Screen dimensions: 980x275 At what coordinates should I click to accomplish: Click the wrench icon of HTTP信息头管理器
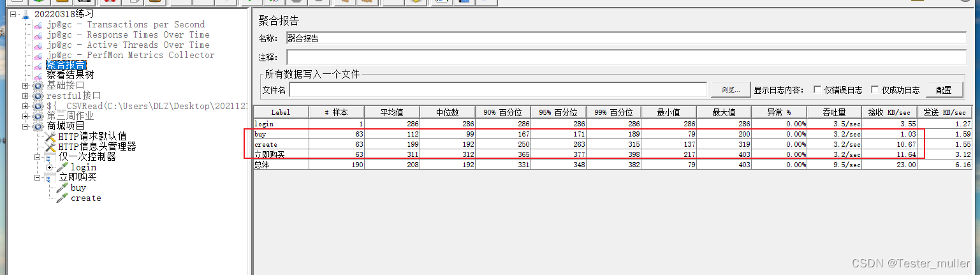click(50, 147)
